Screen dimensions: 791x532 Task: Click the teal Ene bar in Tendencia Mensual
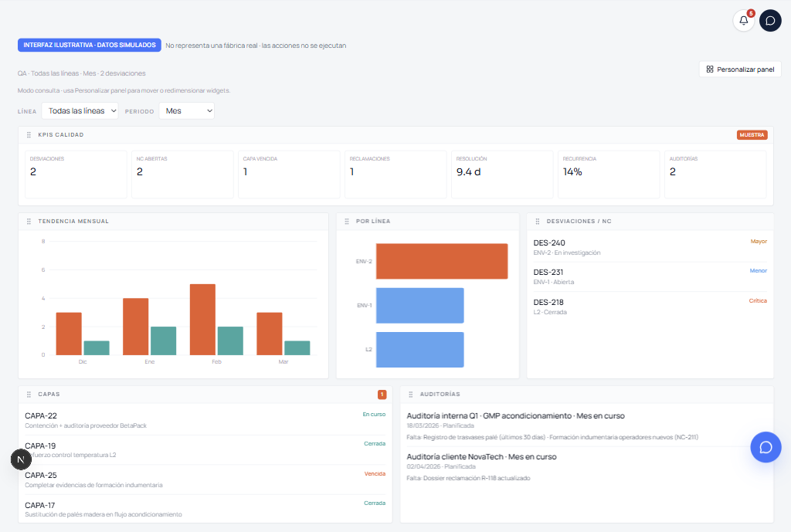click(164, 341)
